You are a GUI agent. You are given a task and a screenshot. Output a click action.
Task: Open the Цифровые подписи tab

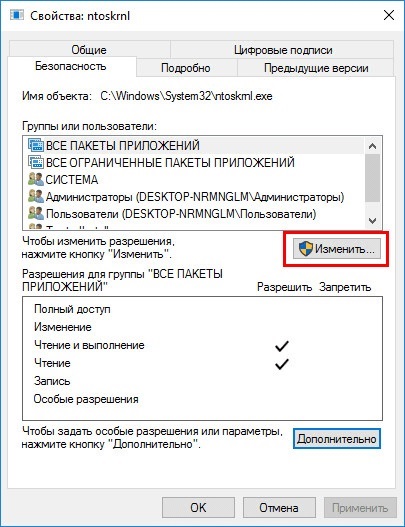click(x=283, y=50)
